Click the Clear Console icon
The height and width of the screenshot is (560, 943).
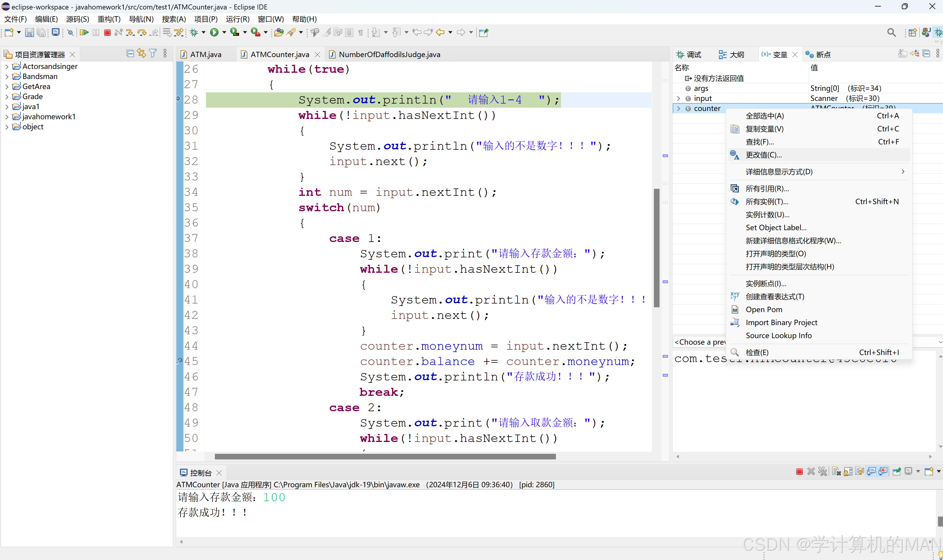836,471
